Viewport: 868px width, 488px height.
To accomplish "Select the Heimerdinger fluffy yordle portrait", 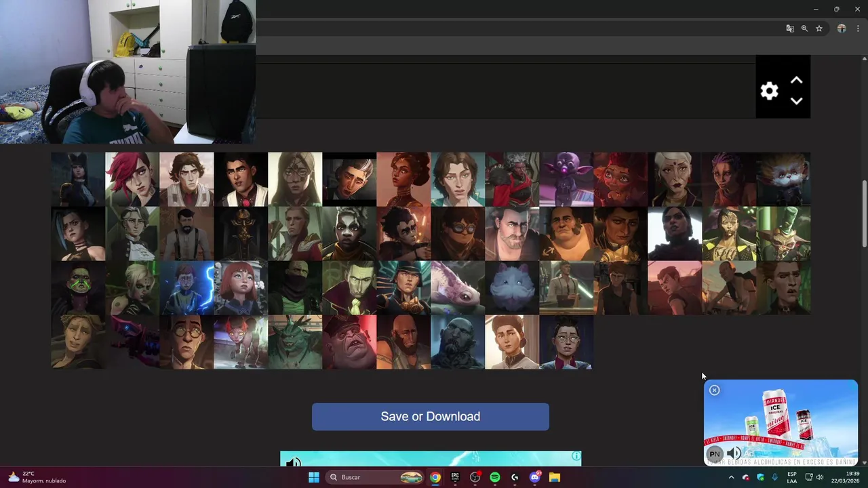I will tap(783, 179).
